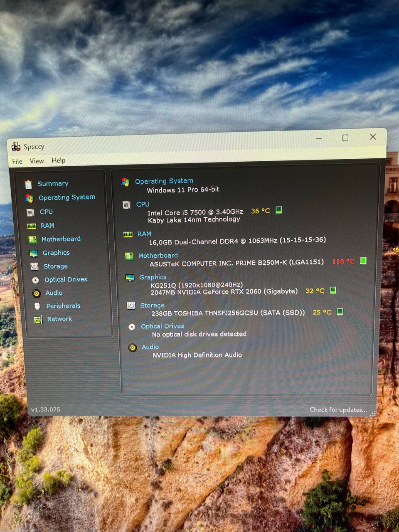
Task: Click the version number v1.33.075
Action: coord(45,409)
